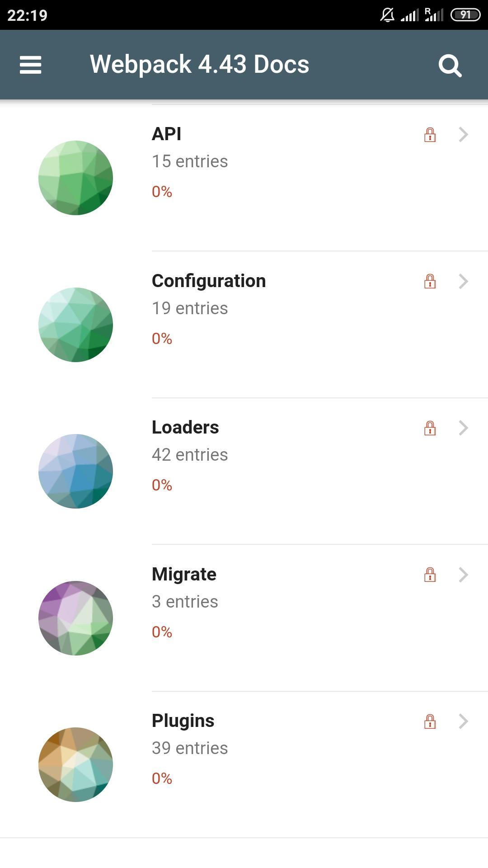Tap the purple Migrate gem thumbnail

pyautogui.click(x=75, y=618)
